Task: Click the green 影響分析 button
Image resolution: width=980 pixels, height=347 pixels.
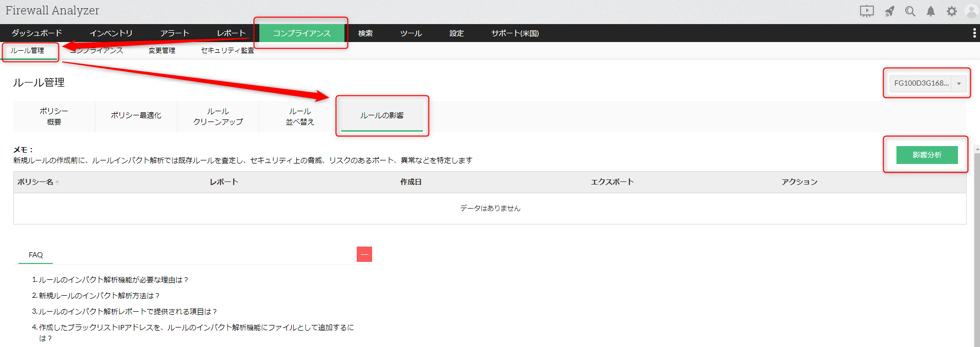Action: (x=927, y=155)
